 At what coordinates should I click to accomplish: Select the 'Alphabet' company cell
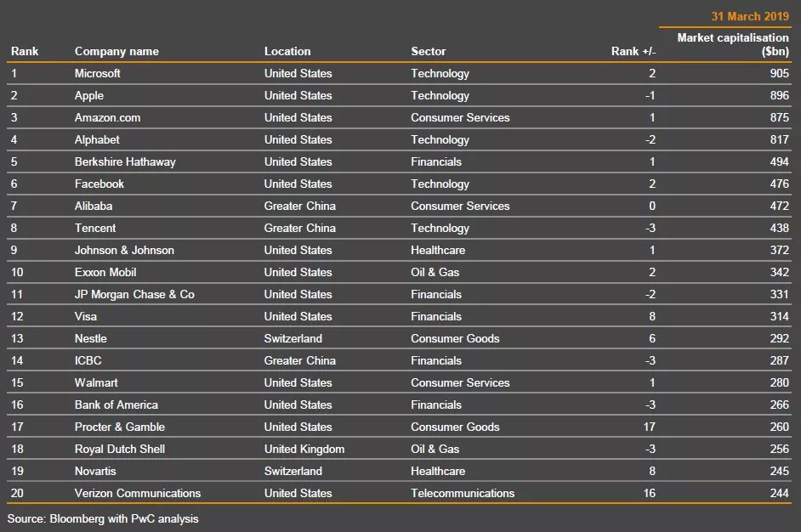coord(97,139)
